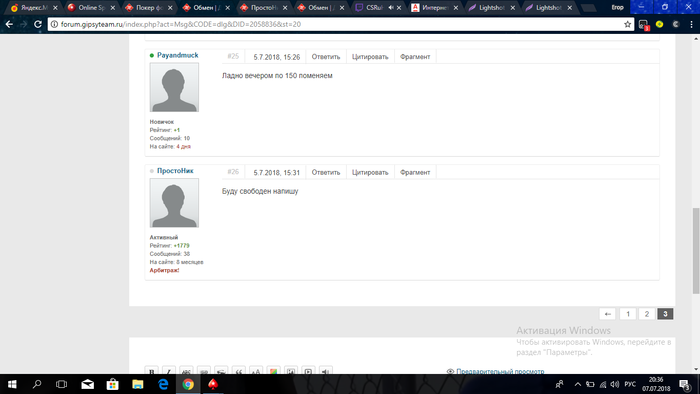Launch Microsoft Edge from the taskbar

163,384
